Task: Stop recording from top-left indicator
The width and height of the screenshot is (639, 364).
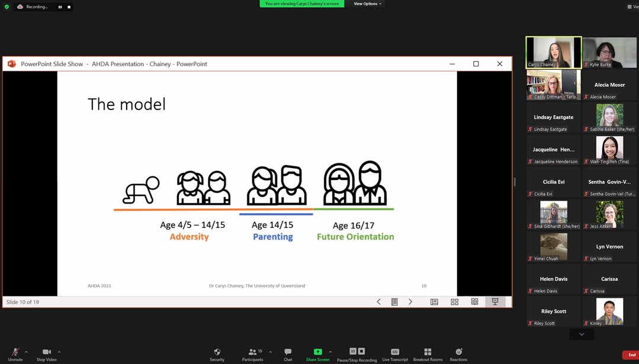Action: pyautogui.click(x=69, y=7)
